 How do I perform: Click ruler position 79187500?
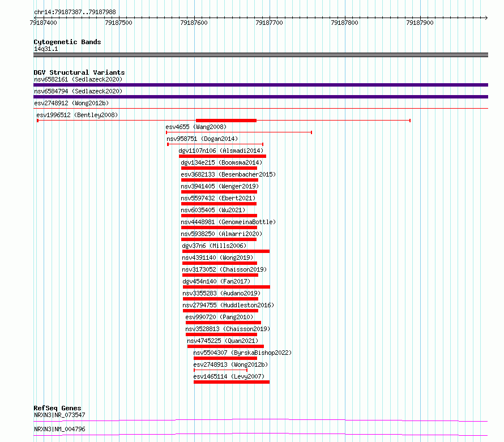coord(118,23)
